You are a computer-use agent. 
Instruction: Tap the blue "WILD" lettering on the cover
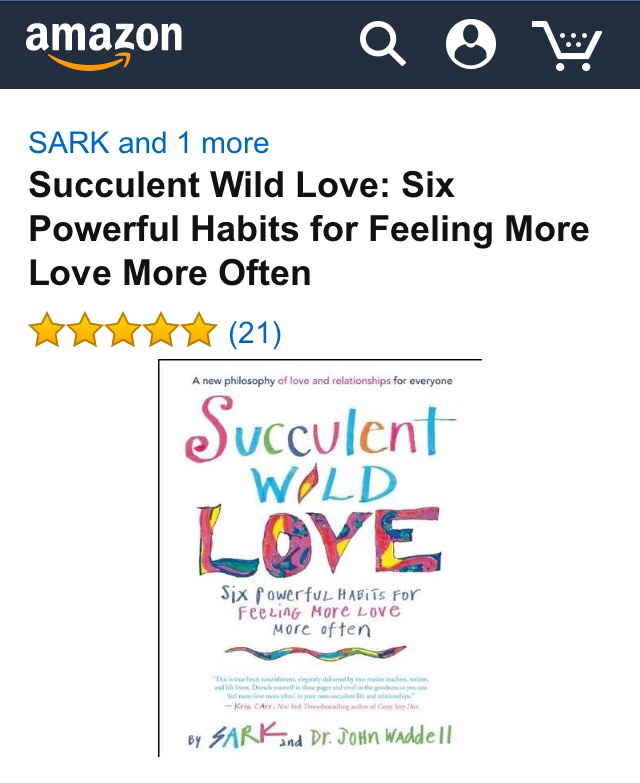pos(324,484)
